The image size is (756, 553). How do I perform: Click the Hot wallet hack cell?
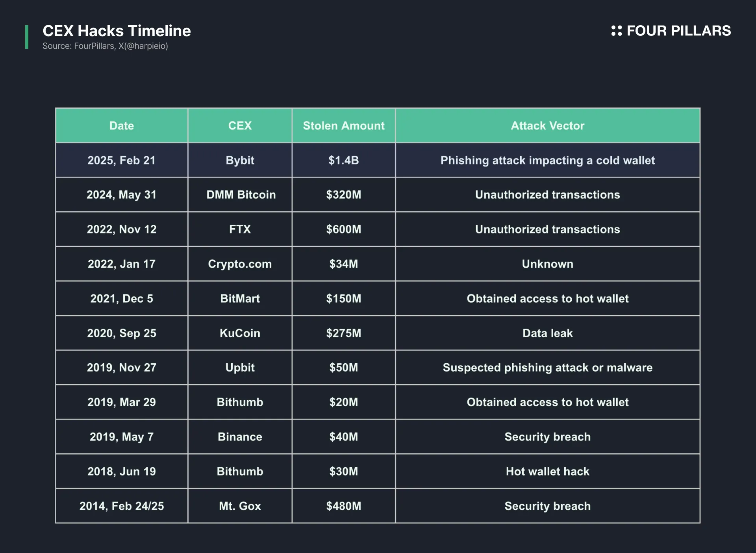point(548,471)
